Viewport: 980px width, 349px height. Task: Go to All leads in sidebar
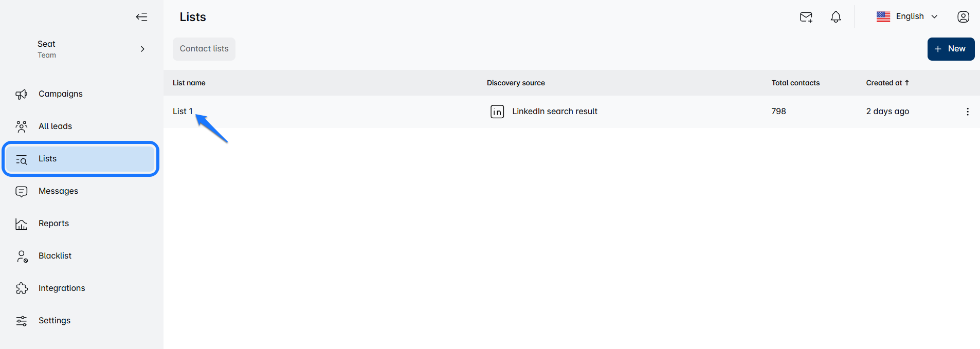[55, 126]
